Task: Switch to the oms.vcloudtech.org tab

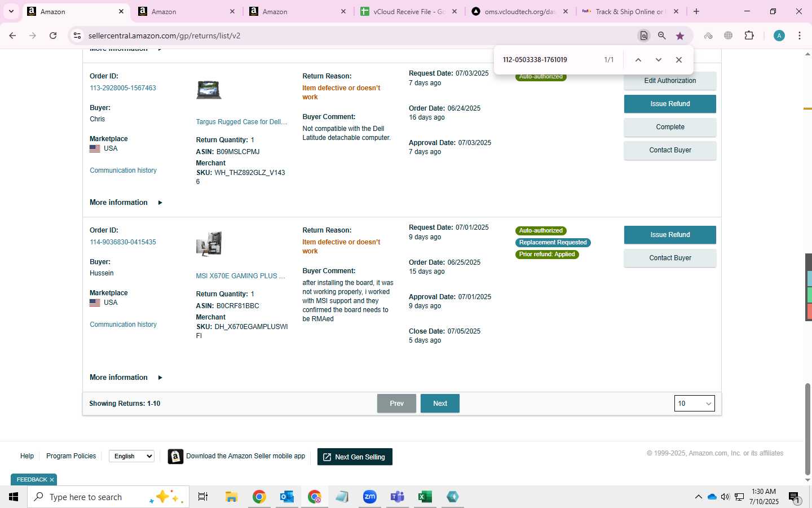Action: click(x=519, y=11)
